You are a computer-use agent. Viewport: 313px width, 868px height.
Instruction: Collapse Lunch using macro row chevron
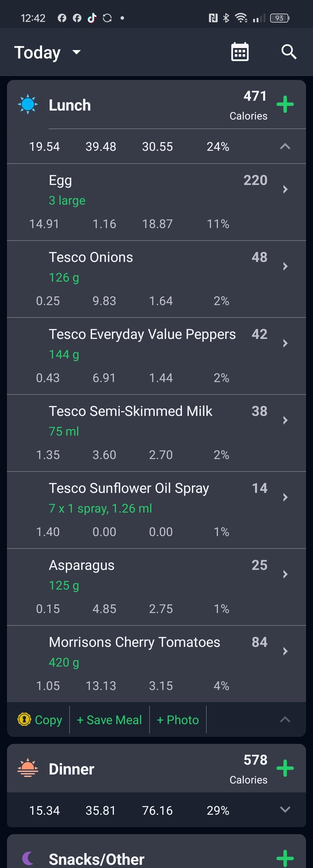[285, 146]
